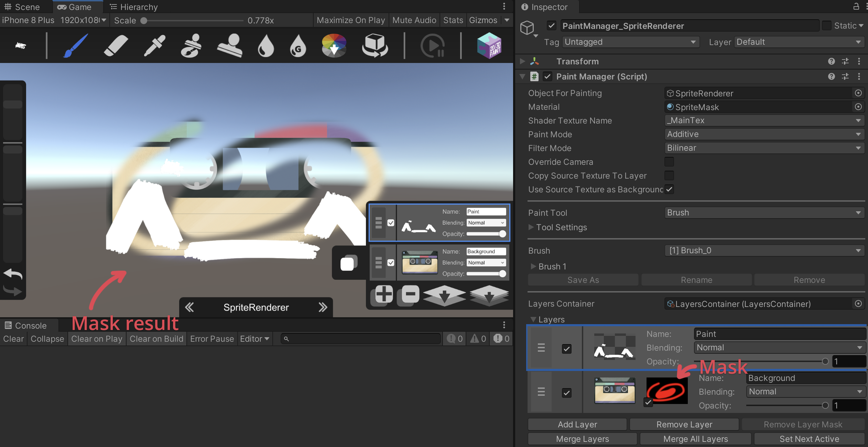Click the Game view Scale slider
This screenshot has height=447, width=868.
click(193, 21)
